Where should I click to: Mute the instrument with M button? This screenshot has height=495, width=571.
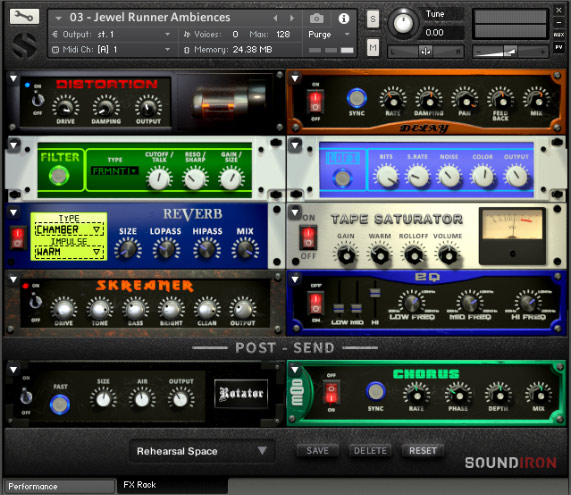coord(373,47)
